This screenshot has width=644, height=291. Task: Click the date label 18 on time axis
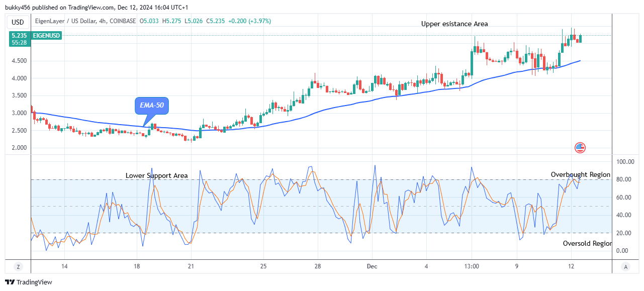click(137, 266)
